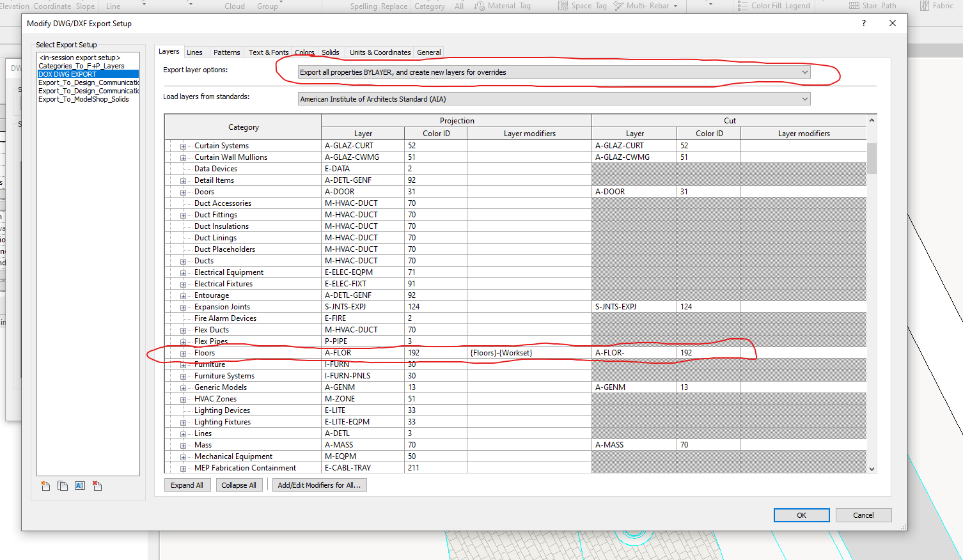This screenshot has height=560, width=963.
Task: Create a new export setup
Action: pos(45,486)
